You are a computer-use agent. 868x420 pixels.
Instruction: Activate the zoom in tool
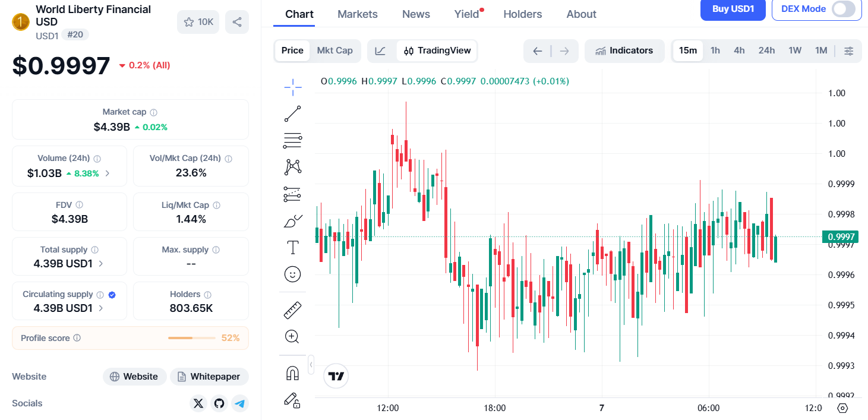[x=292, y=337]
